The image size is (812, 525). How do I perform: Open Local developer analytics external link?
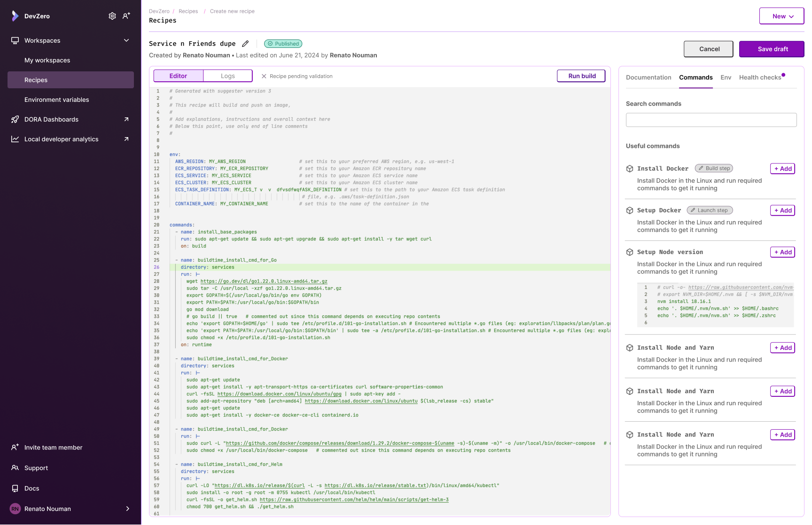coord(126,139)
